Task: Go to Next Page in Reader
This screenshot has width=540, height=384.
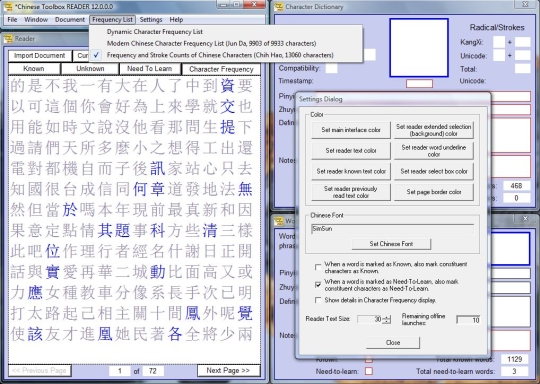Action: [x=228, y=371]
